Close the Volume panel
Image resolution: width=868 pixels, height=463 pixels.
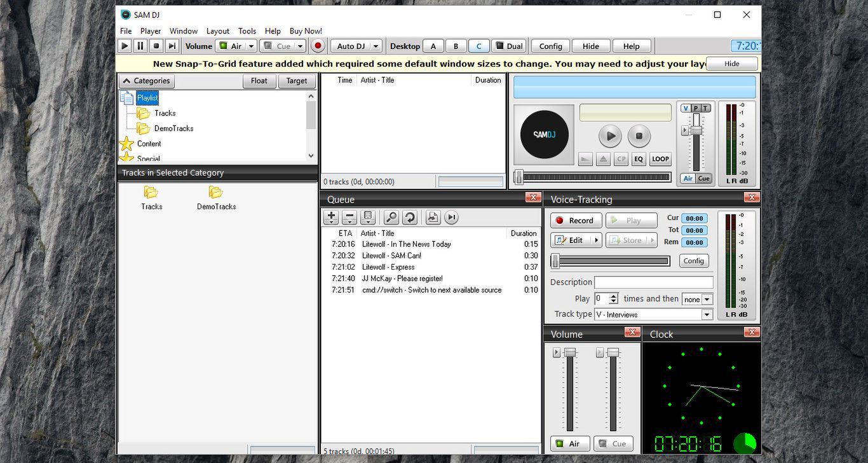click(632, 333)
